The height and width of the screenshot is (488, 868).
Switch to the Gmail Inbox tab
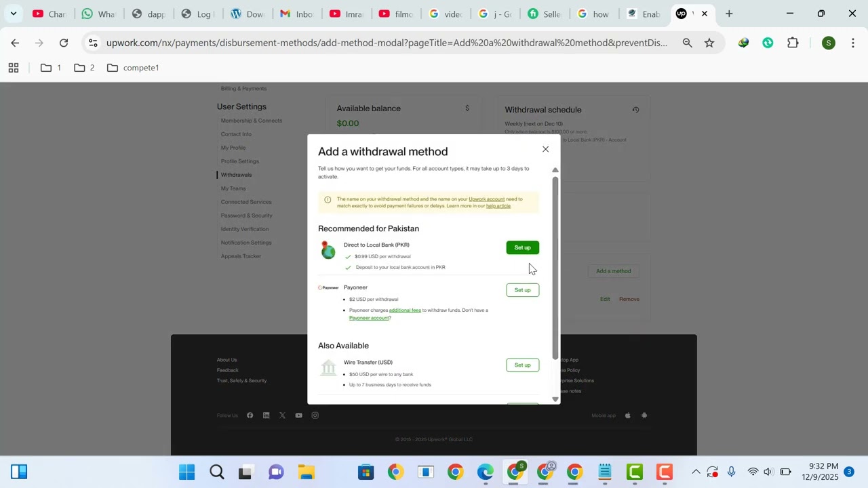pyautogui.click(x=296, y=14)
